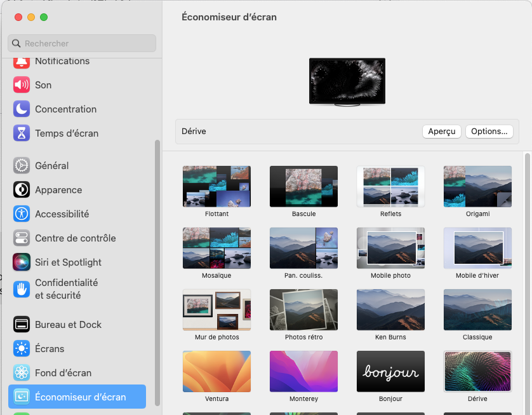532x415 pixels.
Task: Select the Bascule screen saver thumbnail
Action: click(303, 186)
